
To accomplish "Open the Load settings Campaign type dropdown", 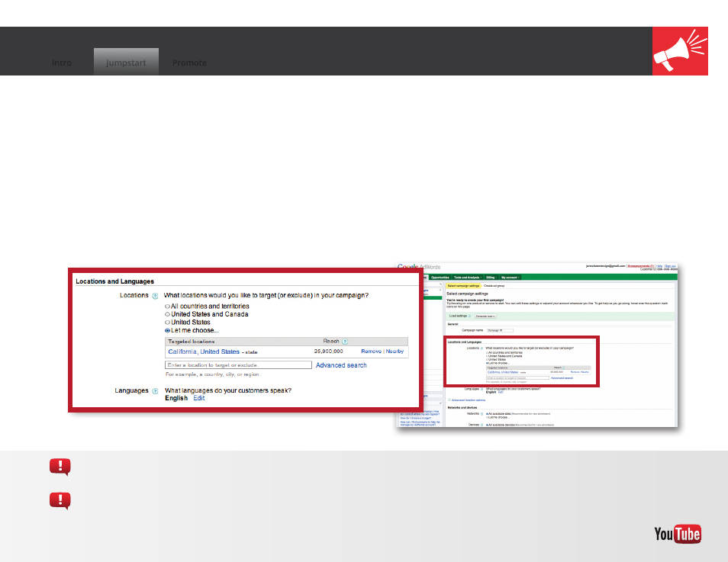I will 485,316.
